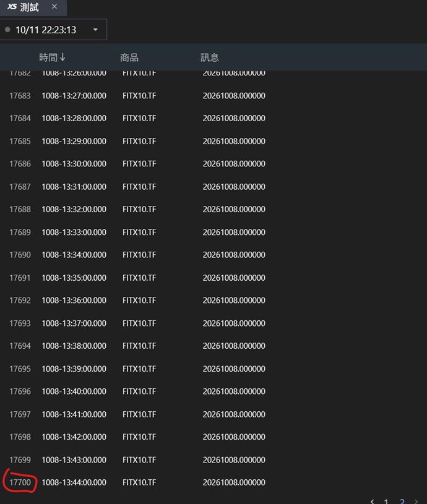427x504 pixels.
Task: Select row number 17697
Action: pyautogui.click(x=20, y=414)
